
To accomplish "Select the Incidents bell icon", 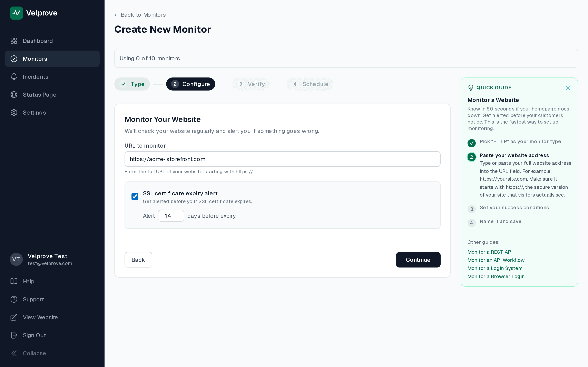I will (x=14, y=77).
